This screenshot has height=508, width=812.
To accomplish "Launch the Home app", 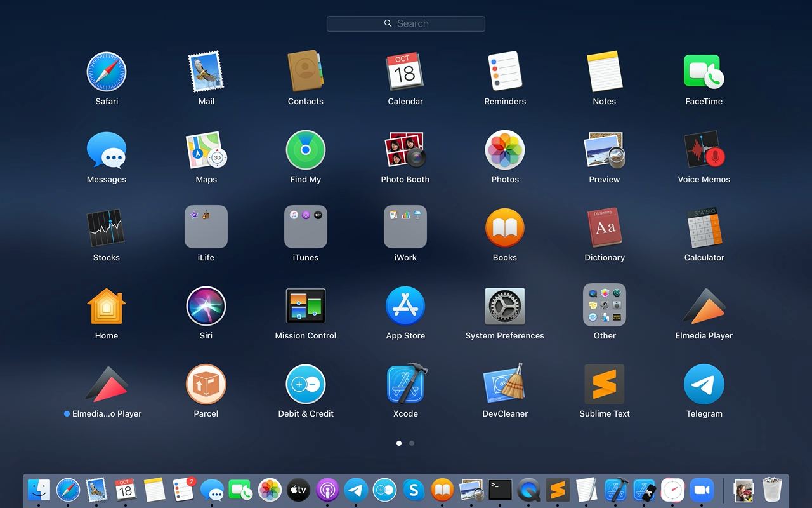I will point(107,306).
